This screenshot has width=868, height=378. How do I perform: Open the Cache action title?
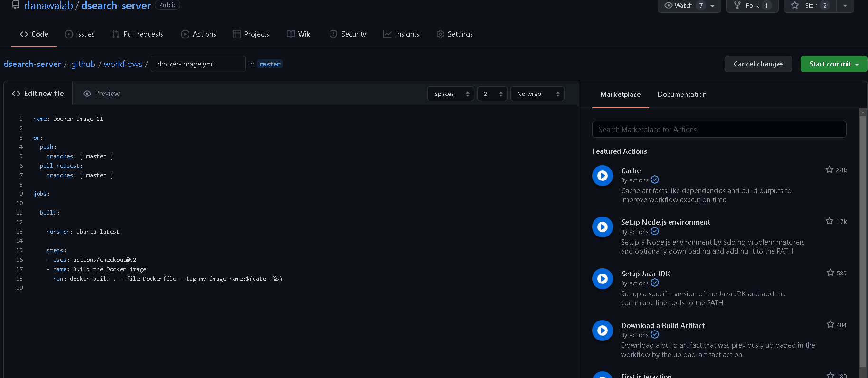pyautogui.click(x=631, y=171)
